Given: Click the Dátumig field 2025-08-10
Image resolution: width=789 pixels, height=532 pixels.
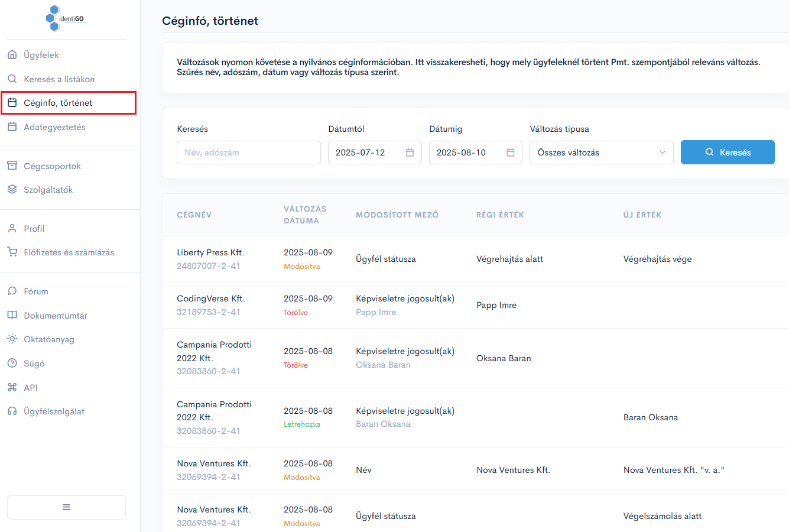Looking at the screenshot, I should click(476, 153).
